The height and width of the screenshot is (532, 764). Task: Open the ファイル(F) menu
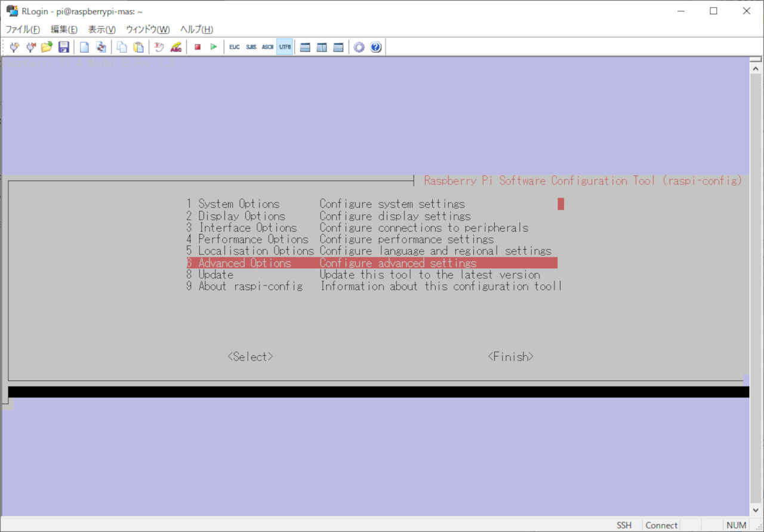click(x=23, y=29)
